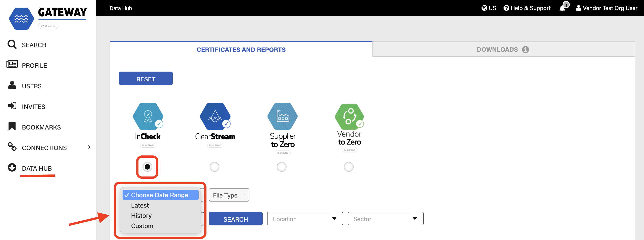The width and height of the screenshot is (644, 240).
Task: Click the blue SEARCH button
Action: [x=236, y=219]
